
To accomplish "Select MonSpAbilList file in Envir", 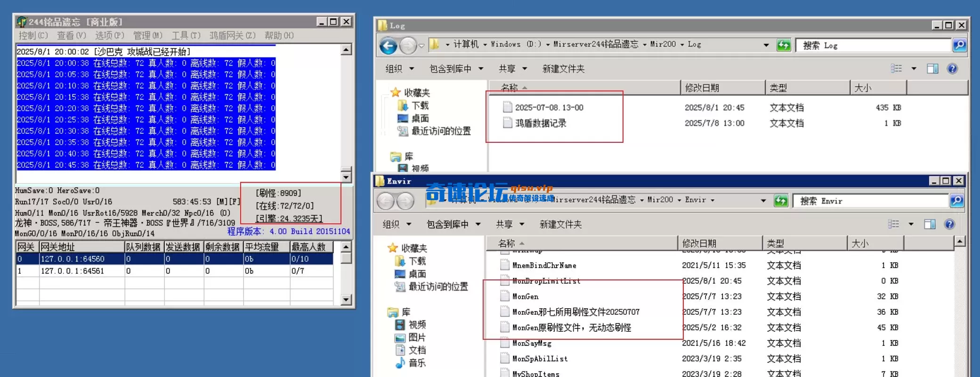I will point(534,359).
